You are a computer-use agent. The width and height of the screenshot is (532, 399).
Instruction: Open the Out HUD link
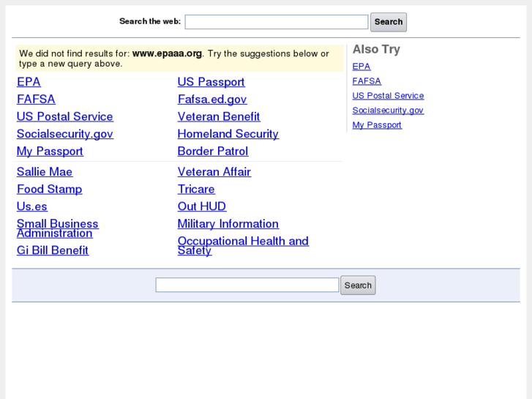201,206
